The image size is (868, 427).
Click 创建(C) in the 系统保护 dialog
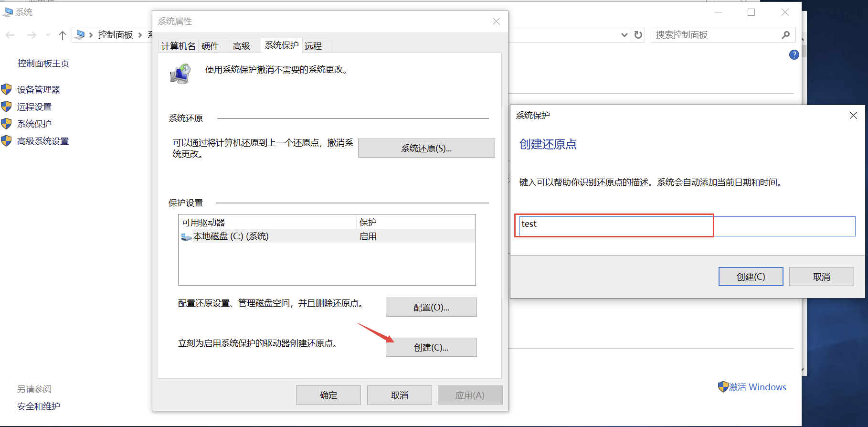tap(751, 277)
